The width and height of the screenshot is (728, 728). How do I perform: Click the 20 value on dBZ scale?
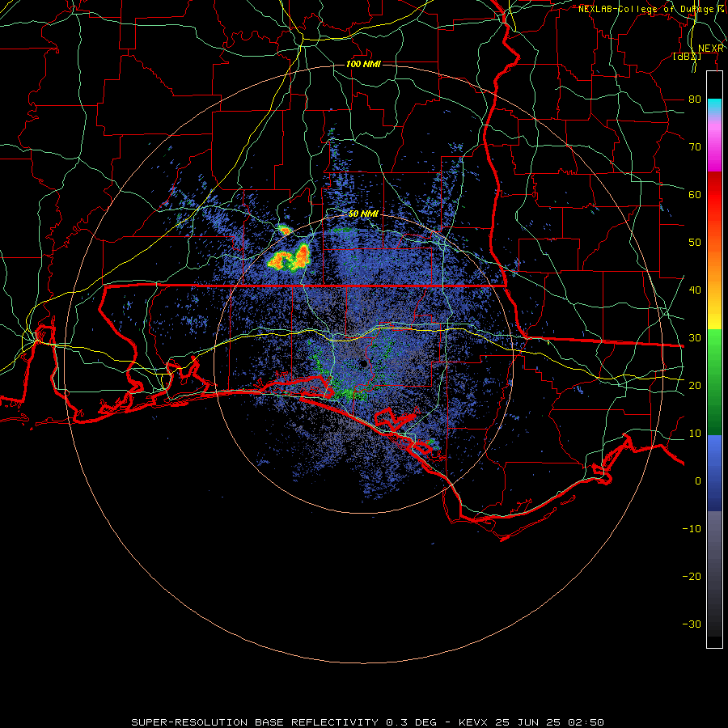click(x=695, y=385)
